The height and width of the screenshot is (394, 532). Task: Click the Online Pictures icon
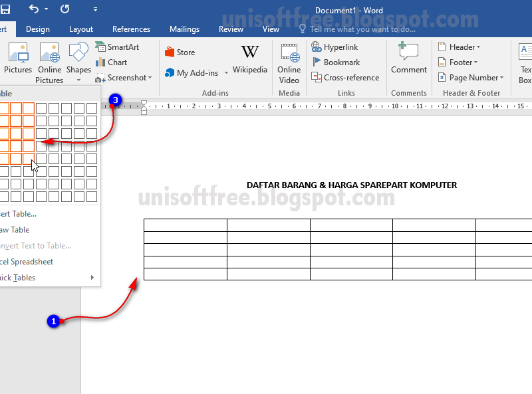[x=49, y=52]
